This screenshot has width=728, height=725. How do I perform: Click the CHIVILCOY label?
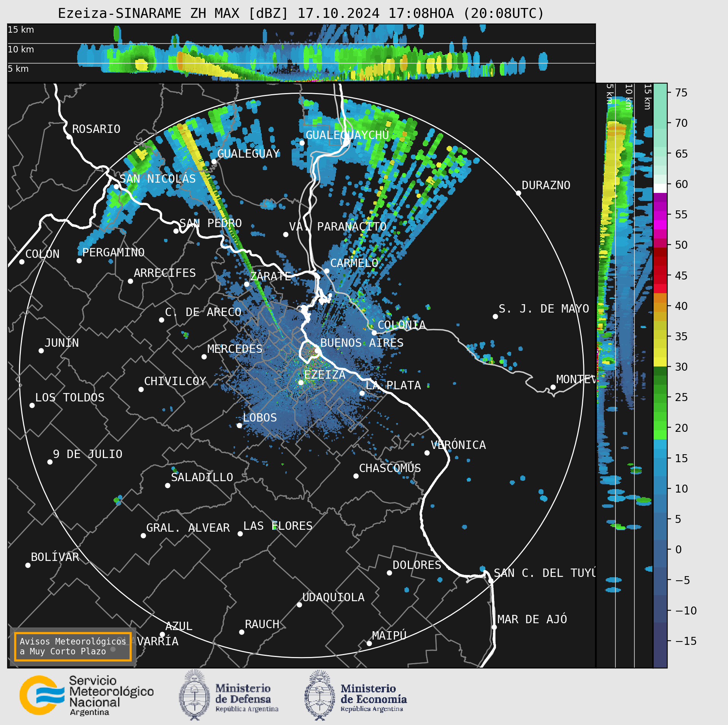(175, 381)
